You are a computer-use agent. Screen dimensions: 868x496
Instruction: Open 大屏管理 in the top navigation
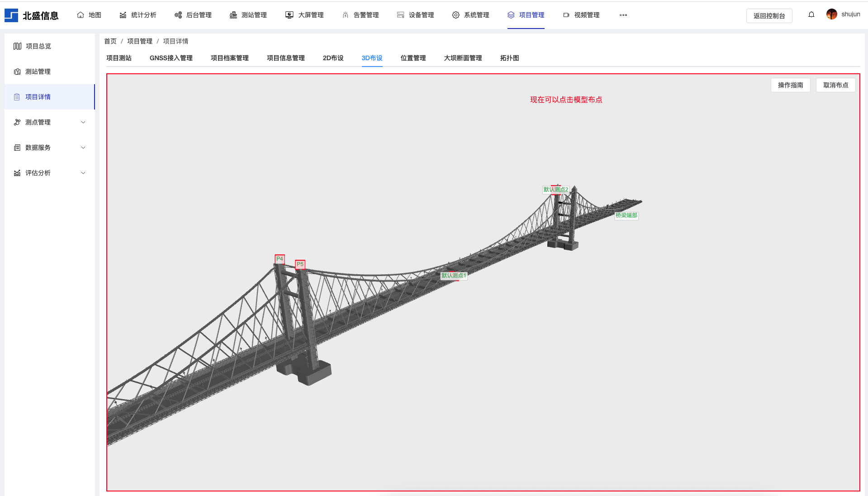click(304, 15)
